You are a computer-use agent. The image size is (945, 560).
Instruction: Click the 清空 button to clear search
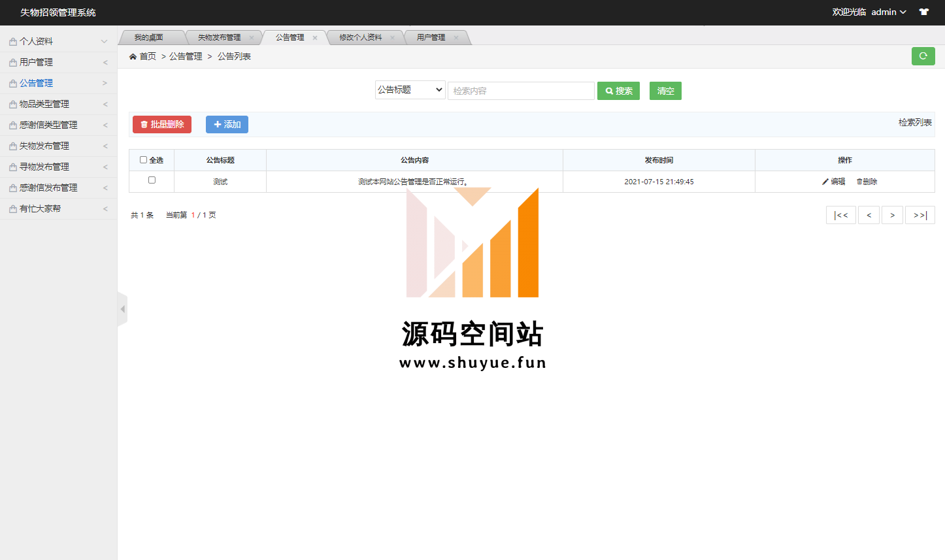coord(665,91)
